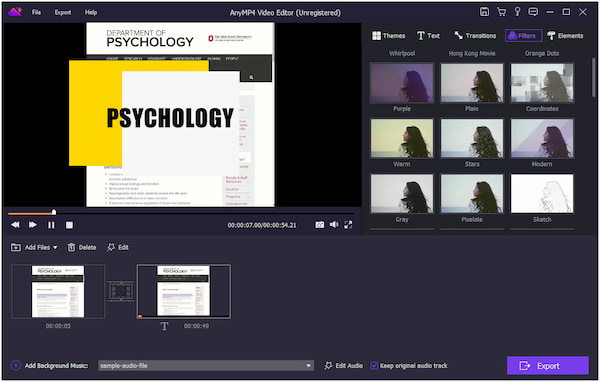Click the purple Export button
The width and height of the screenshot is (600, 382).
tap(548, 366)
